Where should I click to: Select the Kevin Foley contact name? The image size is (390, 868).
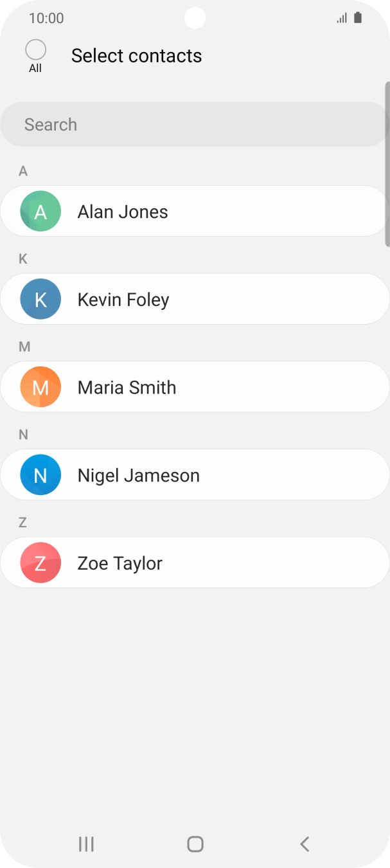coord(123,300)
